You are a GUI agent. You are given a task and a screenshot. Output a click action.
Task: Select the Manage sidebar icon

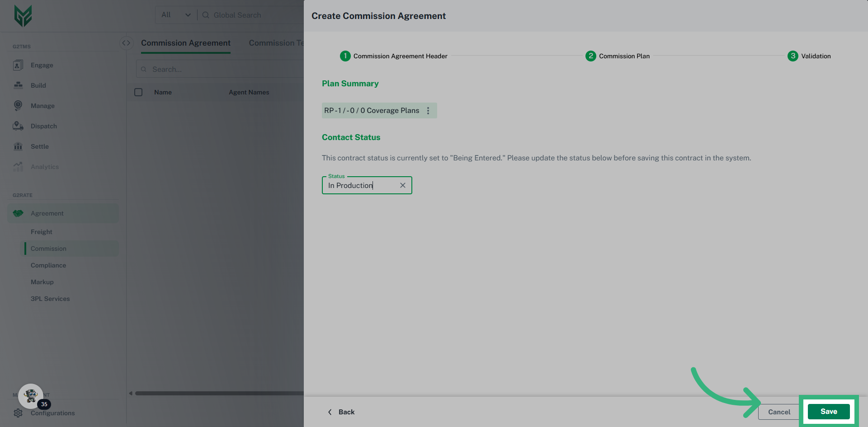point(18,106)
